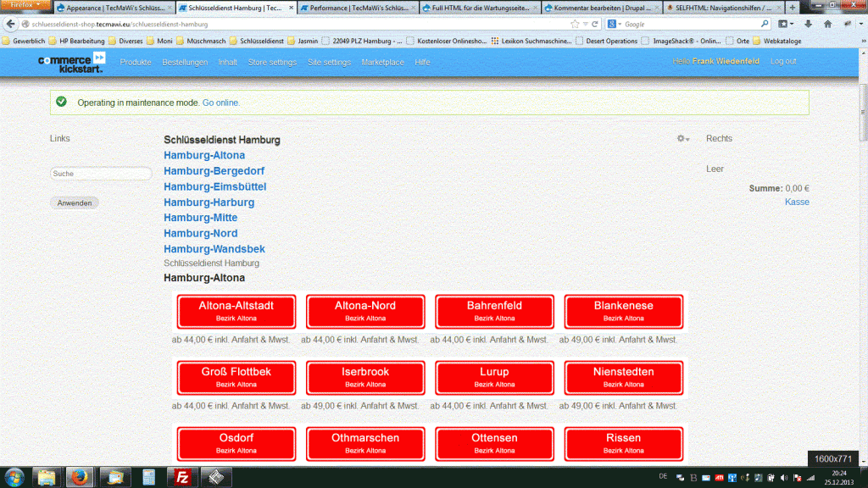Reload the page with the refresh icon
The image size is (868, 488).
[x=597, y=24]
